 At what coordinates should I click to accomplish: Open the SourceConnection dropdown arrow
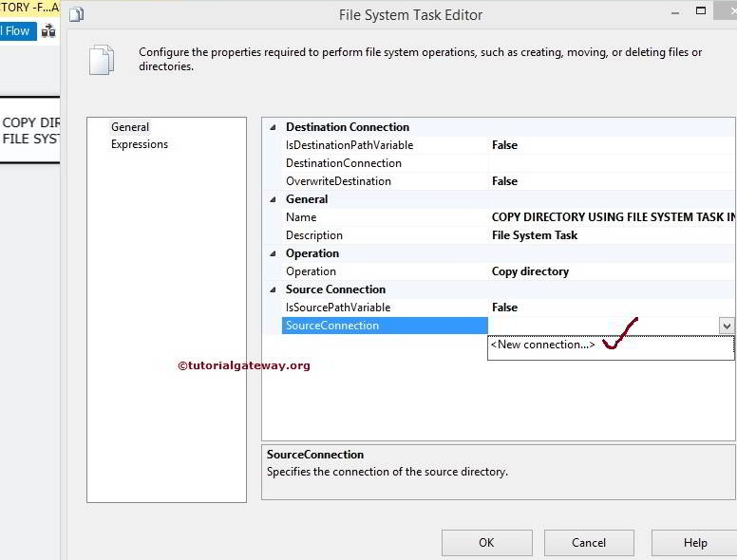tap(727, 326)
